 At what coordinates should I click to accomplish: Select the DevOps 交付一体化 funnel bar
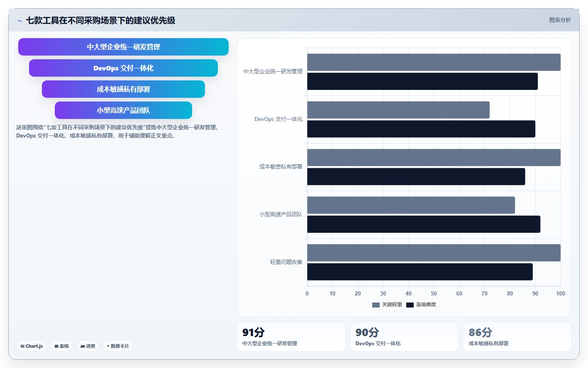[x=123, y=68]
